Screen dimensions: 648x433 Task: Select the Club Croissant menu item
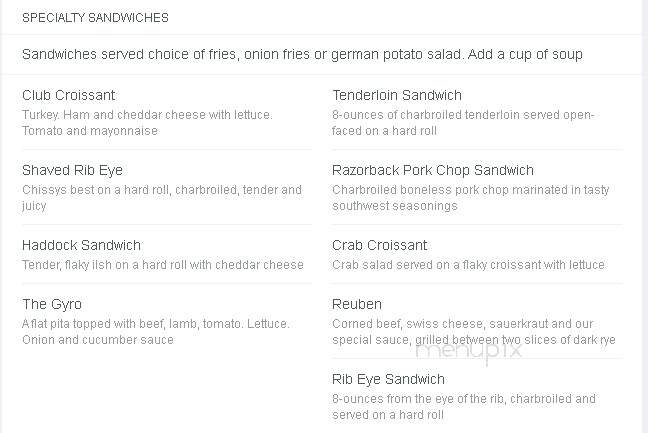69,95
